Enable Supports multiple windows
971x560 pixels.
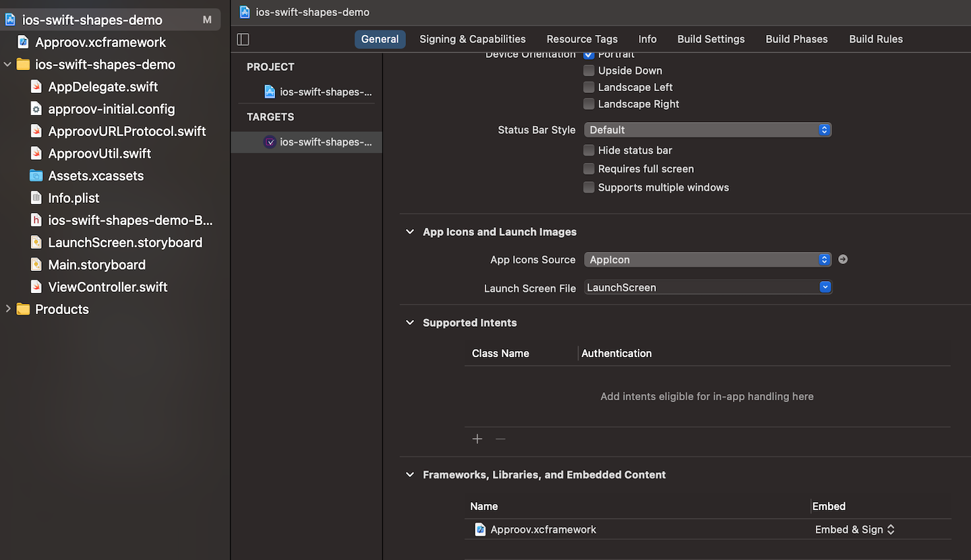(x=589, y=187)
